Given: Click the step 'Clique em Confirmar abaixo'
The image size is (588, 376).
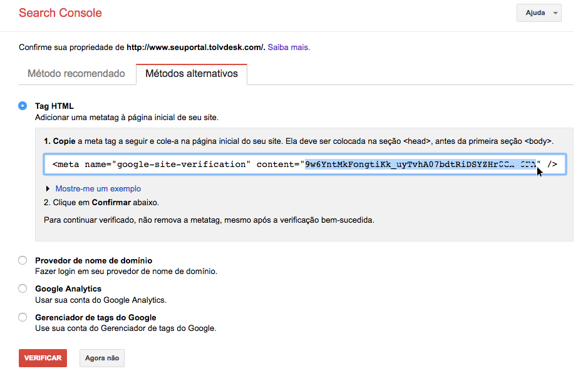Looking at the screenshot, I should pos(101,202).
